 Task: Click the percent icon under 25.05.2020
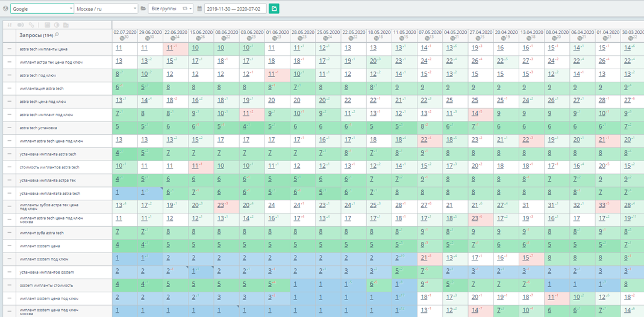327,38
